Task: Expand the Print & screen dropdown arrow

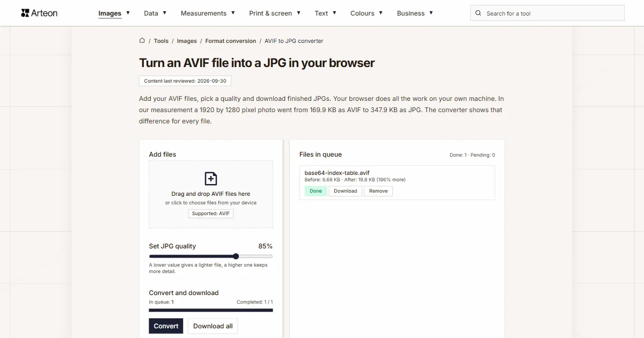Action: [x=298, y=13]
